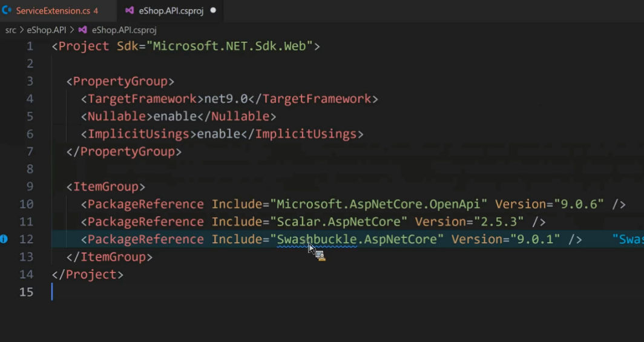
Task: Click the closing PropertyGroup tag on line 7
Action: [124, 151]
